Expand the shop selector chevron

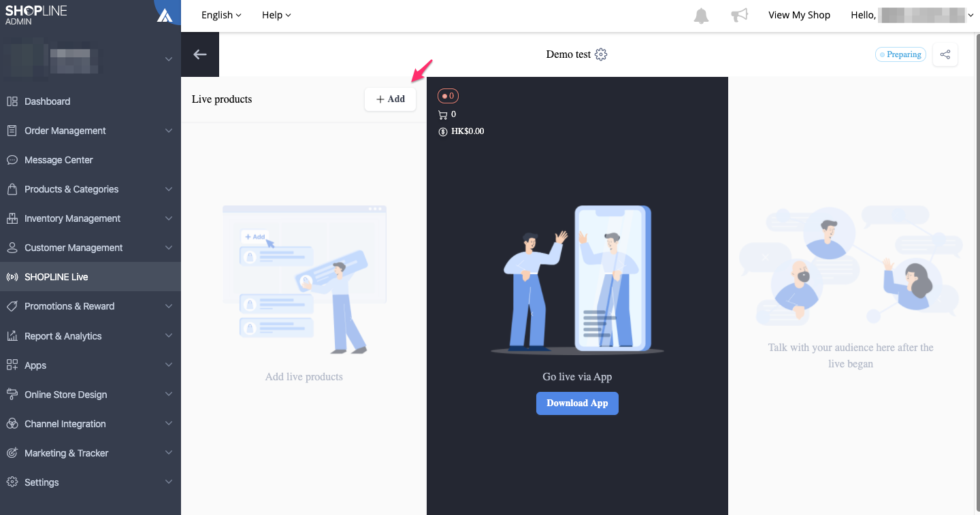[169, 60]
